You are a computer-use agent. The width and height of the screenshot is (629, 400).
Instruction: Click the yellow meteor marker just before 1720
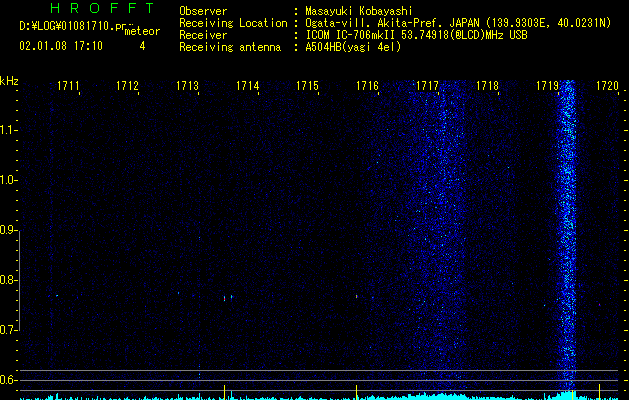click(x=599, y=392)
